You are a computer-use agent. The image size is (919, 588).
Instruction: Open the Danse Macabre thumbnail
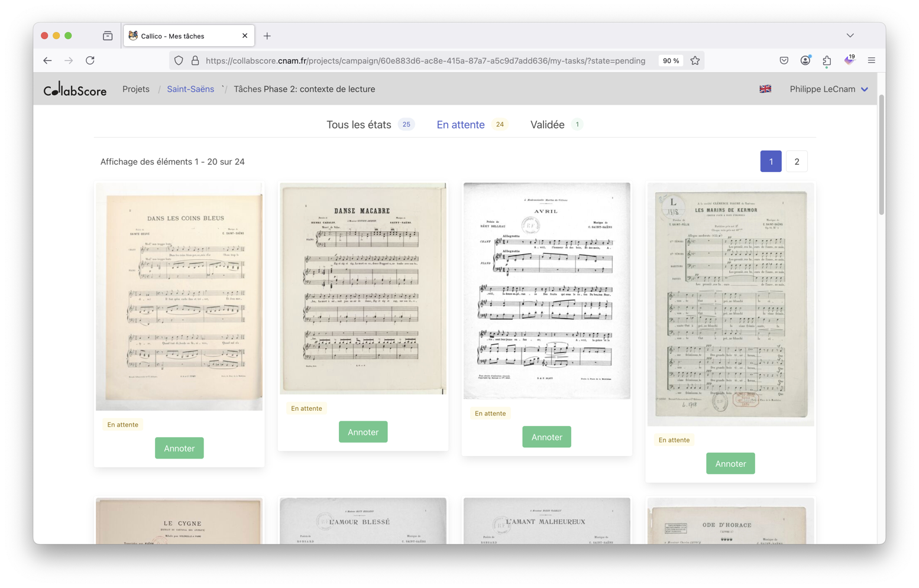point(363,288)
